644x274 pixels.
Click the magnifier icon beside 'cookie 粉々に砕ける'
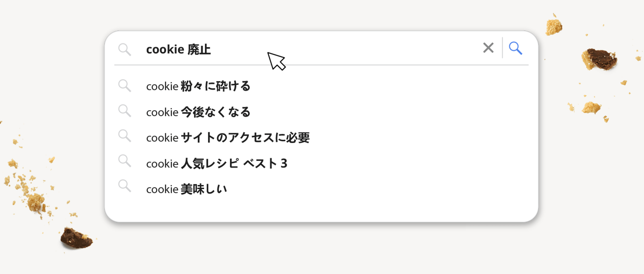(125, 86)
